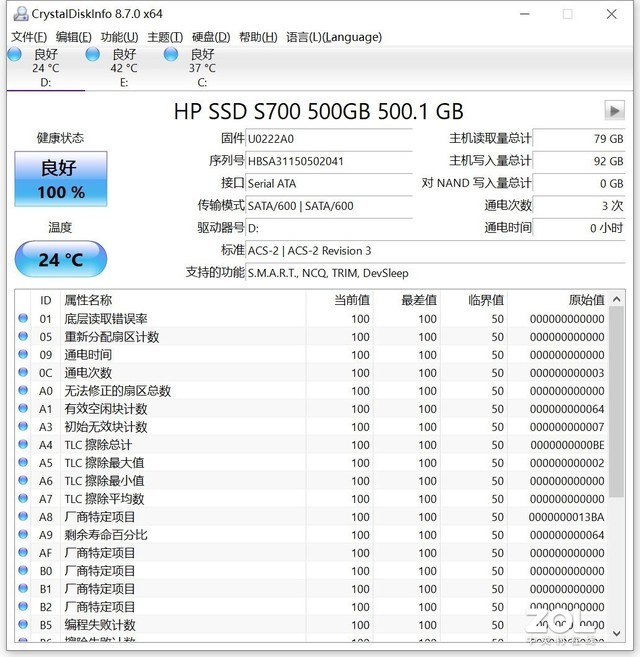Click the 原始值 column header

coord(557,300)
